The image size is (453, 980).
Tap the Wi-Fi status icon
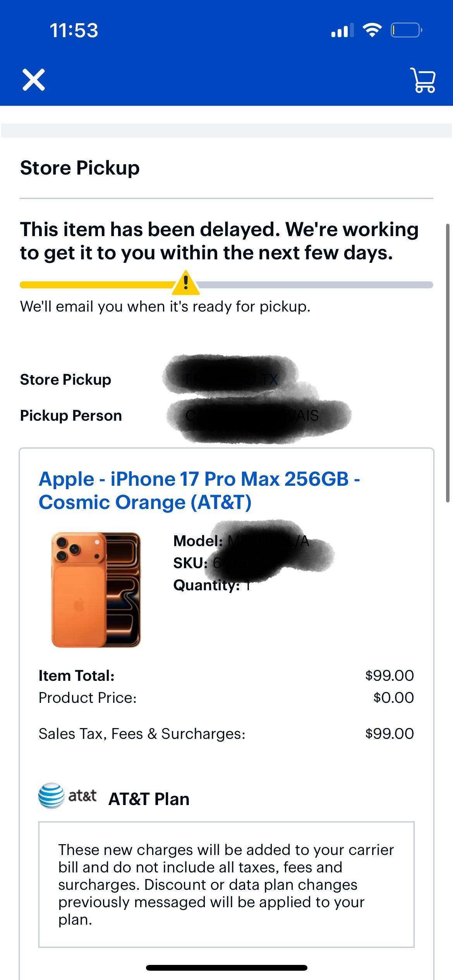372,30
